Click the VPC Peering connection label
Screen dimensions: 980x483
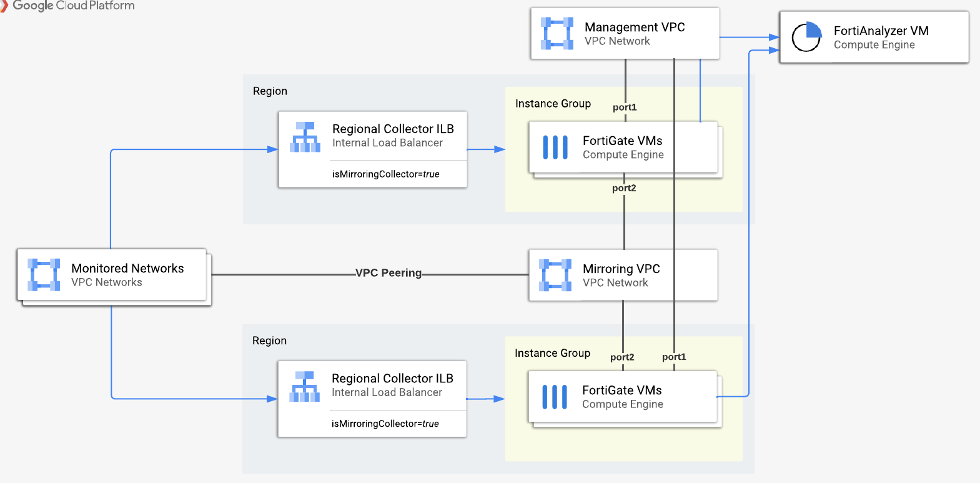point(389,273)
